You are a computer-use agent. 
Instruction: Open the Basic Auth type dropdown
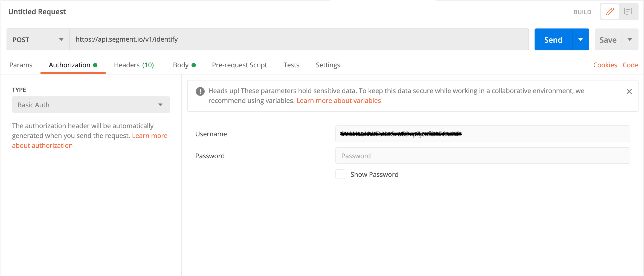(x=91, y=105)
